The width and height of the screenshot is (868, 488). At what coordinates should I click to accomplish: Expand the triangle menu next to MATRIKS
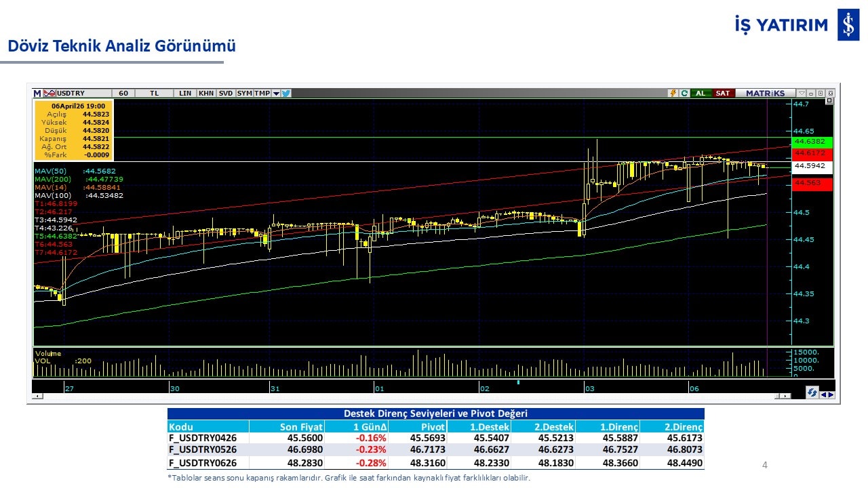(x=802, y=94)
